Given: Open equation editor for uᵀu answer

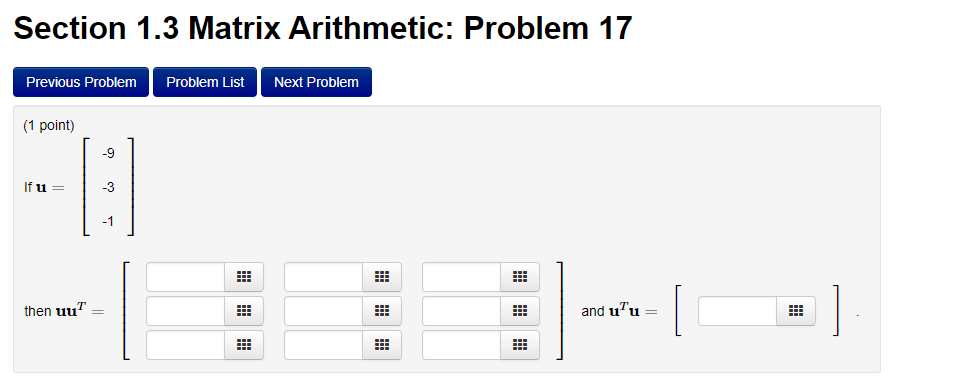Looking at the screenshot, I should (796, 311).
